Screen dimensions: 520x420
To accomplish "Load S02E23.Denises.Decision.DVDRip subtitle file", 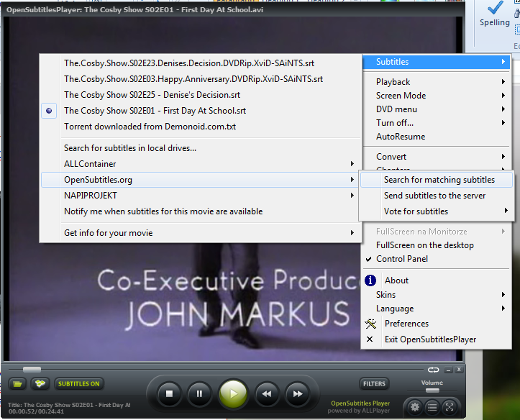I will [x=201, y=63].
